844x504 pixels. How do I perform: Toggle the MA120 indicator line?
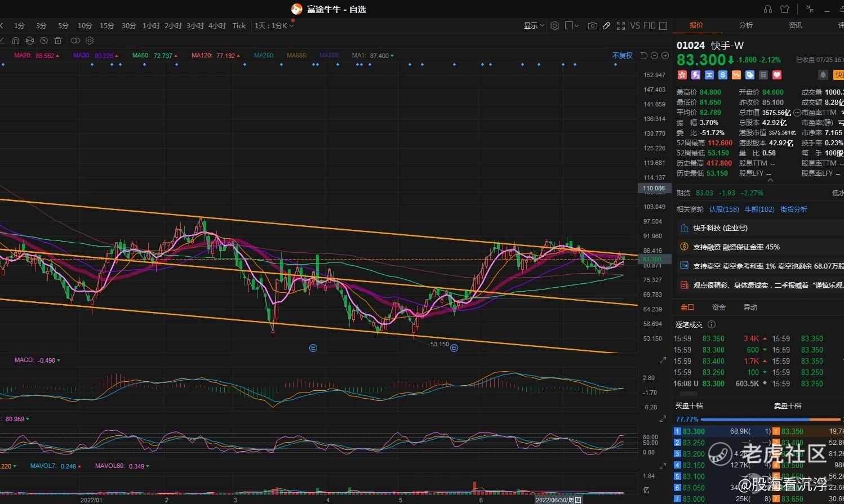(x=216, y=56)
